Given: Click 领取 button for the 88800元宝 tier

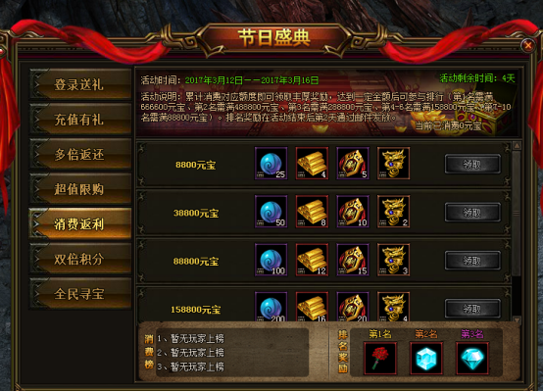Looking at the screenshot, I should click(472, 261).
